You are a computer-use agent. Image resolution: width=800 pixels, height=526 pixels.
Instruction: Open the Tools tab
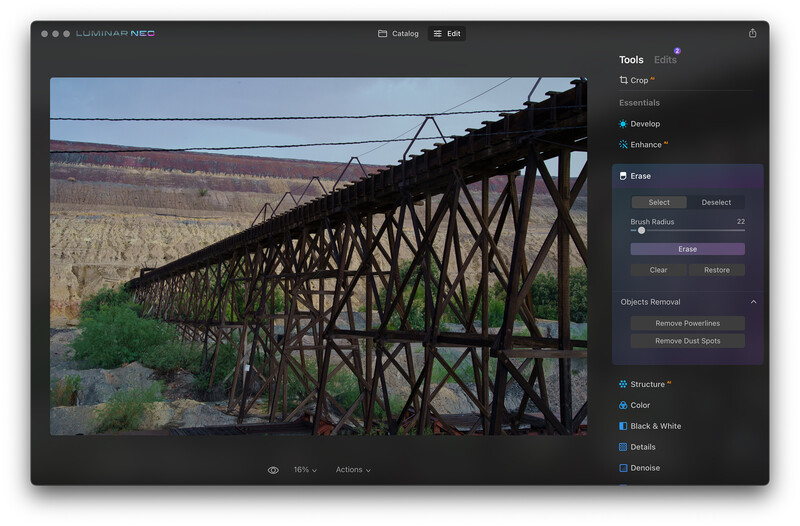pyautogui.click(x=631, y=60)
